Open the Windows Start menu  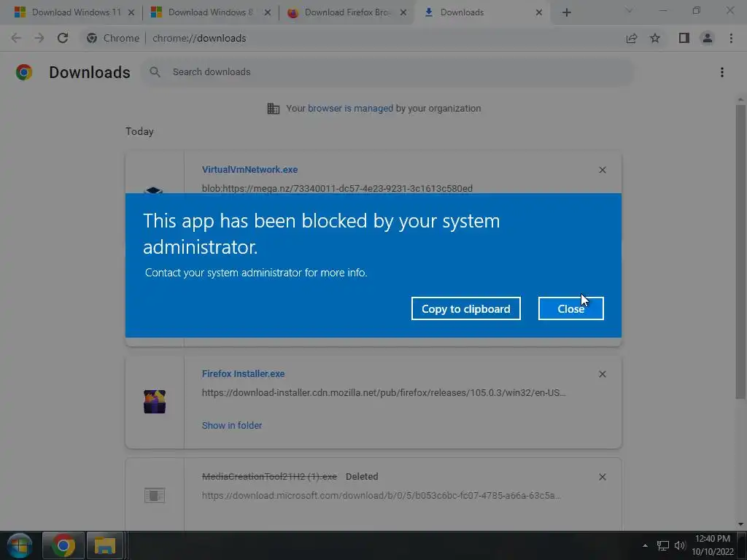(x=20, y=545)
